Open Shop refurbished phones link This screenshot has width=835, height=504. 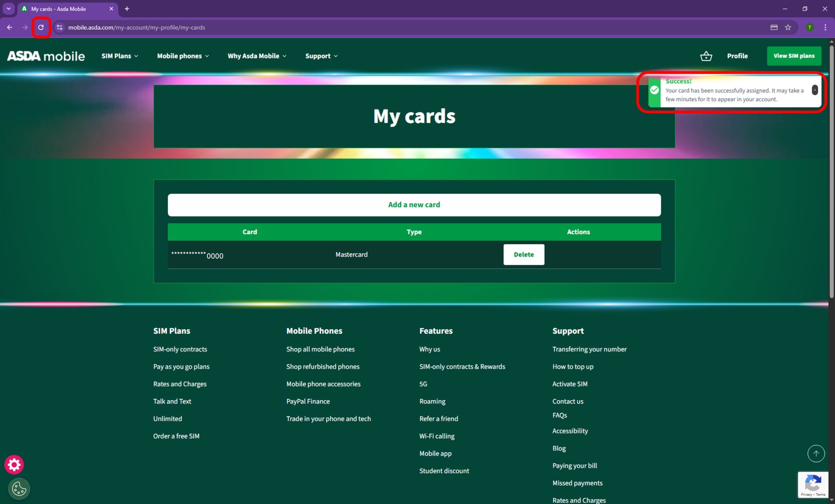tap(323, 366)
